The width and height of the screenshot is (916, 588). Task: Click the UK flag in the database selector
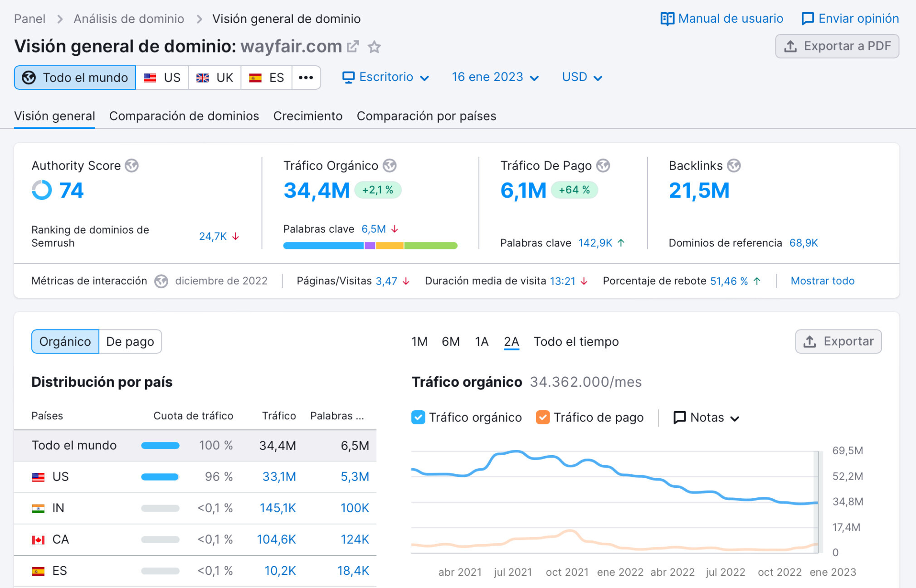click(x=203, y=78)
